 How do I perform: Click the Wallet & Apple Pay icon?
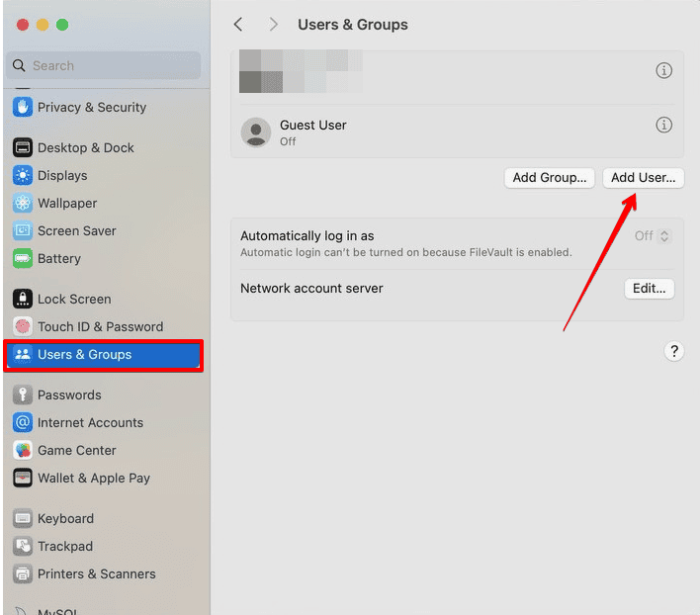pyautogui.click(x=23, y=478)
